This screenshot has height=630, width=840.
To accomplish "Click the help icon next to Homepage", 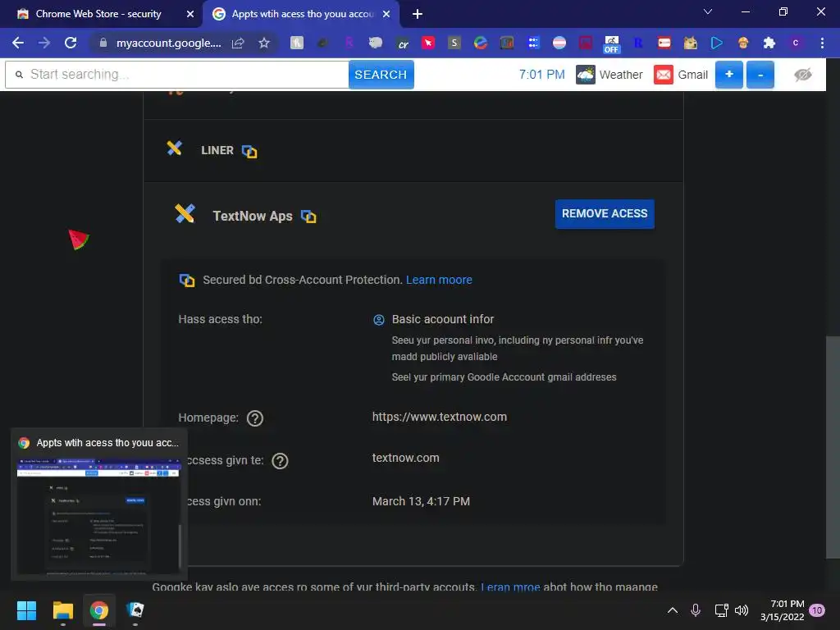I will click(x=255, y=418).
